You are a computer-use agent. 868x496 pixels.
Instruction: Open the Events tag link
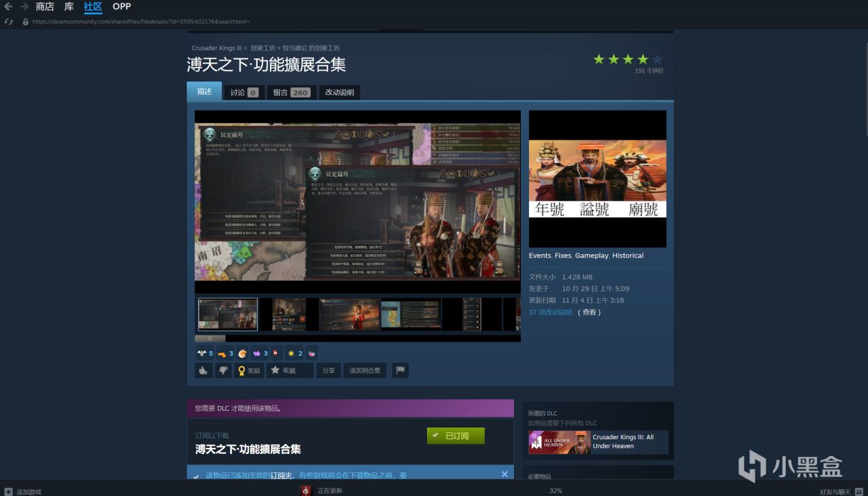tap(540, 255)
